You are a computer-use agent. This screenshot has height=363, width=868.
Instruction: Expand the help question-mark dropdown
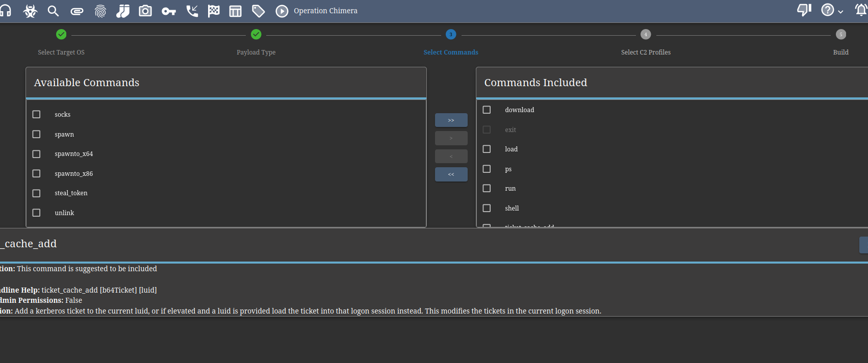pos(832,10)
